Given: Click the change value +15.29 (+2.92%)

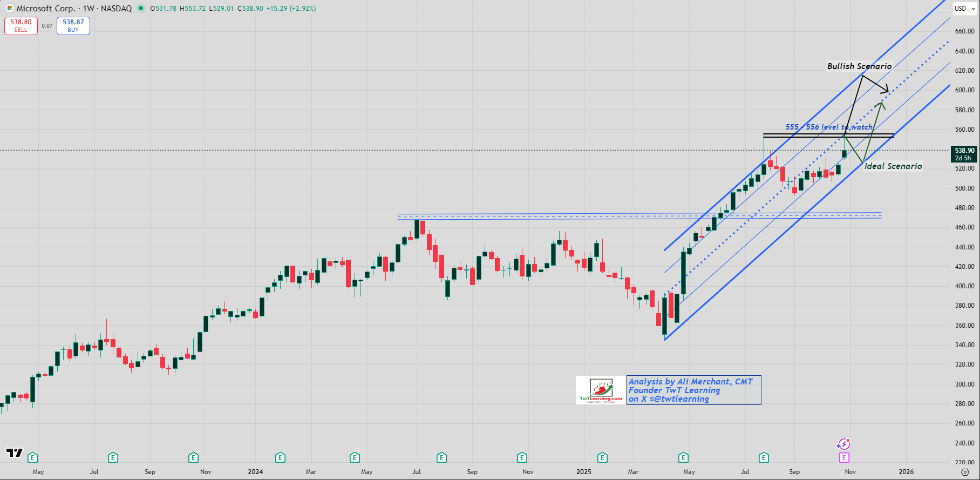Looking at the screenshot, I should [291, 9].
